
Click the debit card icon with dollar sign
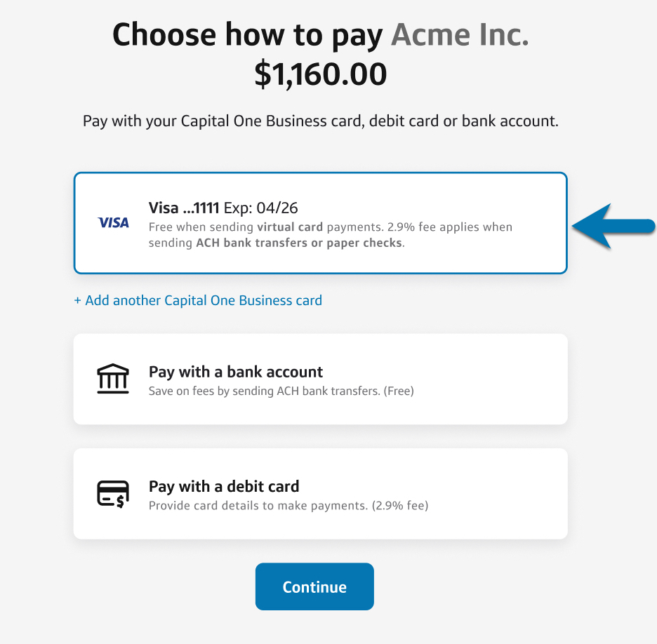113,492
